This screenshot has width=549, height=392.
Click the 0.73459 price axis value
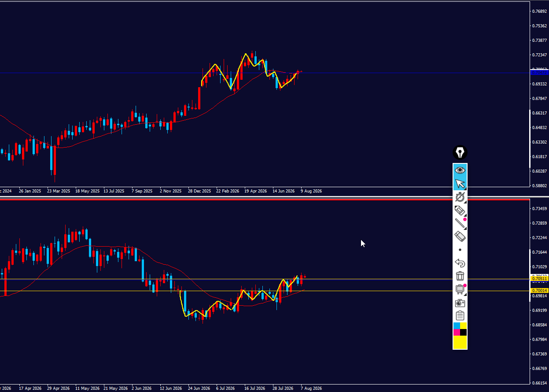point(539,208)
